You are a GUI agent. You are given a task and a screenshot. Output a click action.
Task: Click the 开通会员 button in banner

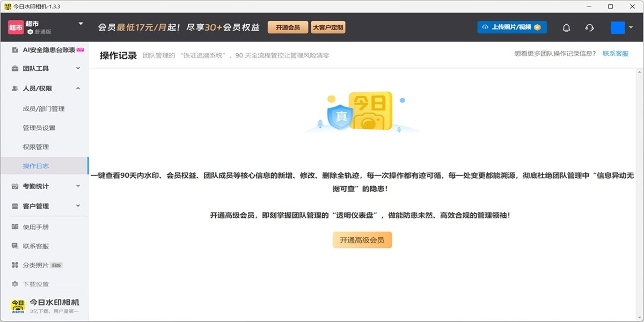tap(288, 26)
